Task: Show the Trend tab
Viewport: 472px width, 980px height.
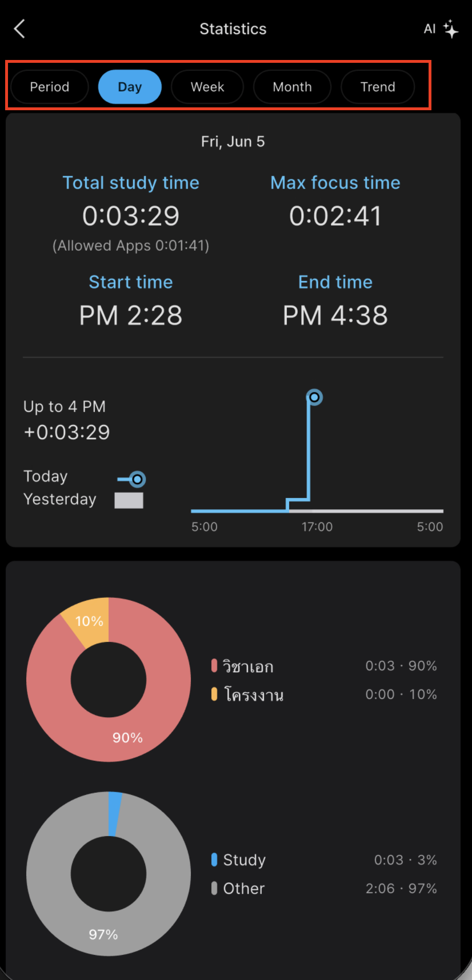Action: pyautogui.click(x=378, y=87)
